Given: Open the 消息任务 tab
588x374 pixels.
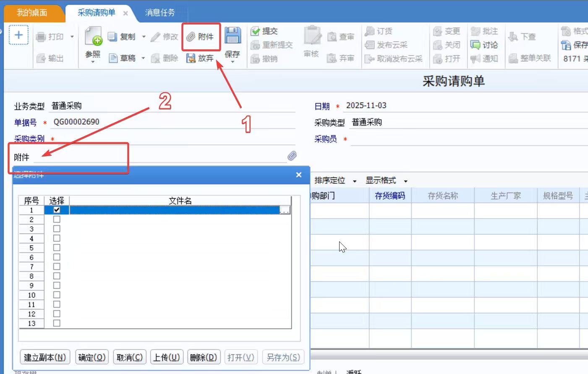Looking at the screenshot, I should tap(159, 13).
